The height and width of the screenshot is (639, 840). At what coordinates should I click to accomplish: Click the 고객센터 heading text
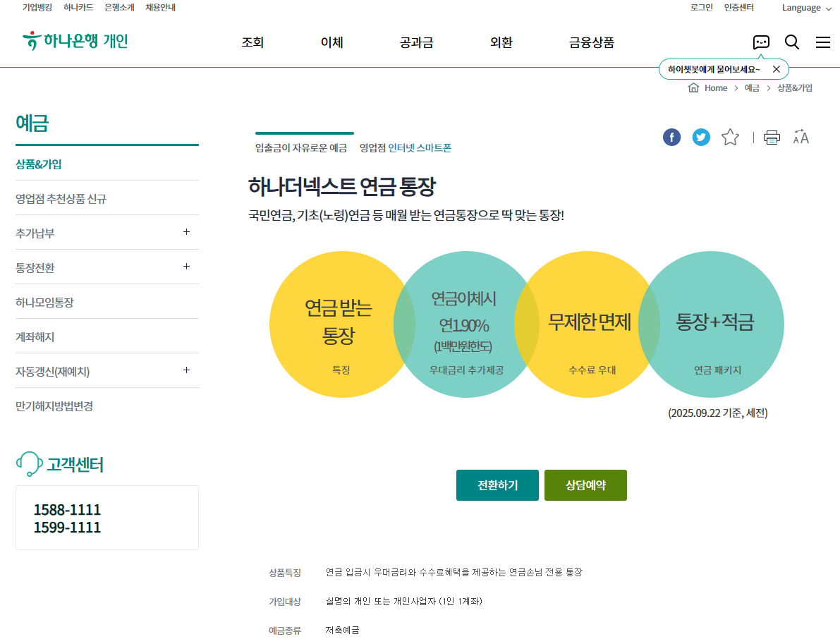point(75,464)
